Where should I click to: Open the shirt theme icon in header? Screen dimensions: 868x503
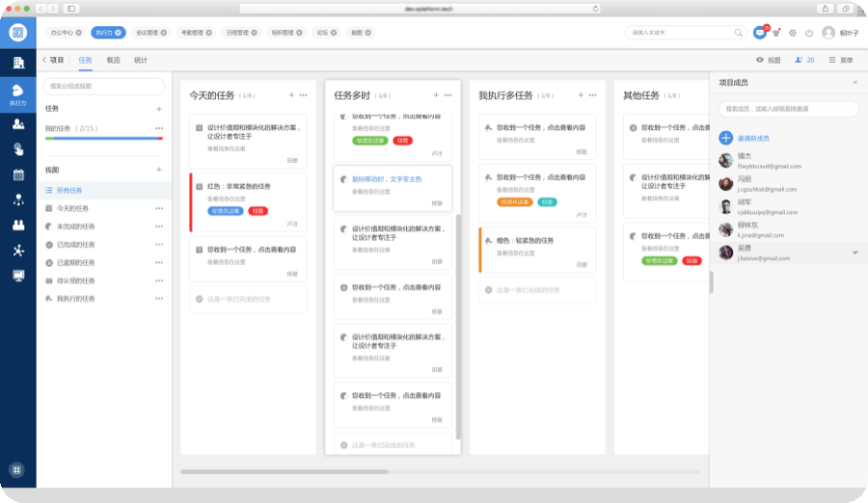pos(776,33)
